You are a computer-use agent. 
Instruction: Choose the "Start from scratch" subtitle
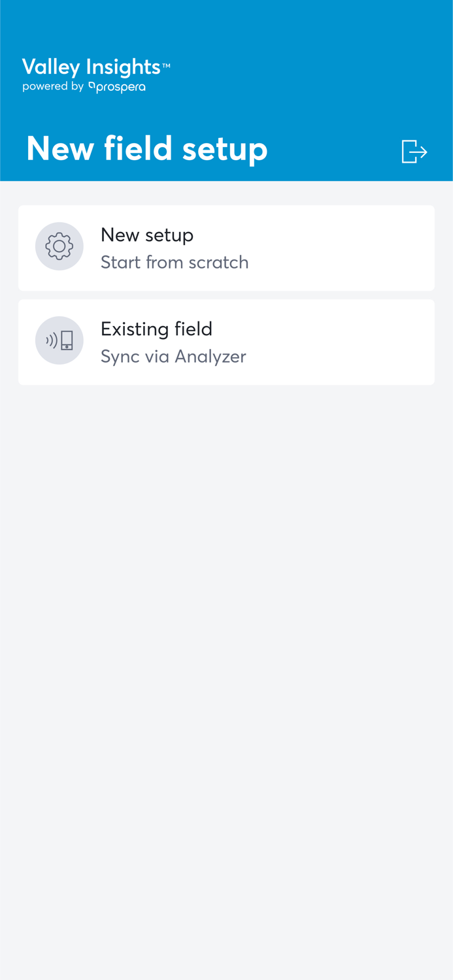point(175,263)
